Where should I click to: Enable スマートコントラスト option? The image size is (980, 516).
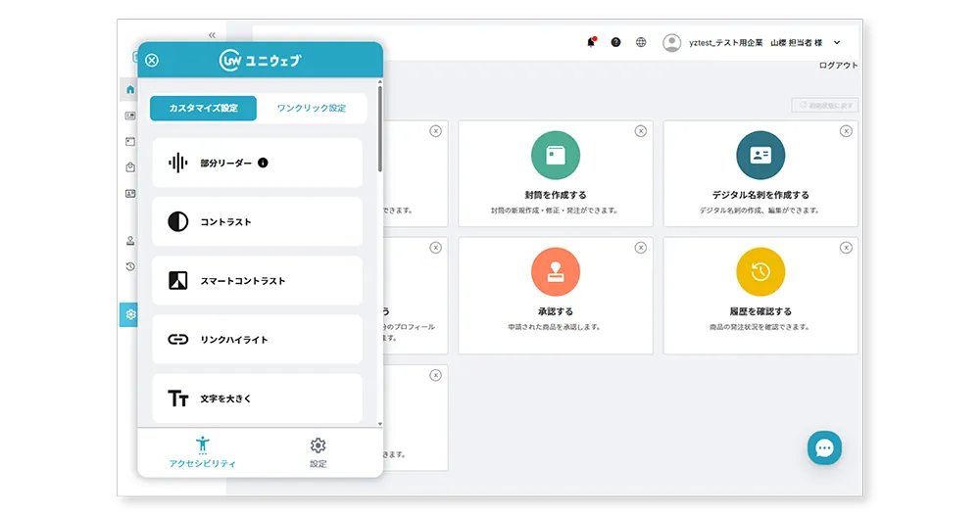tap(257, 280)
